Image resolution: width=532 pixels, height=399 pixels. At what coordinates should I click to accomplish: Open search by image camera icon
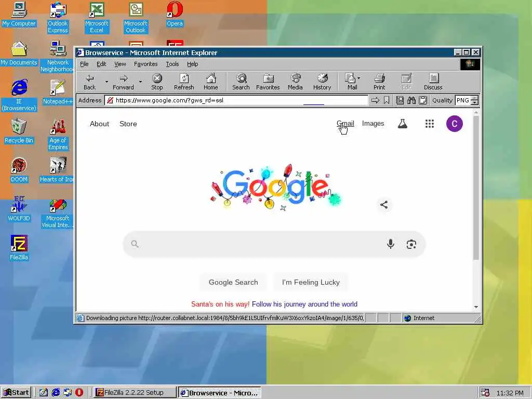tap(411, 244)
